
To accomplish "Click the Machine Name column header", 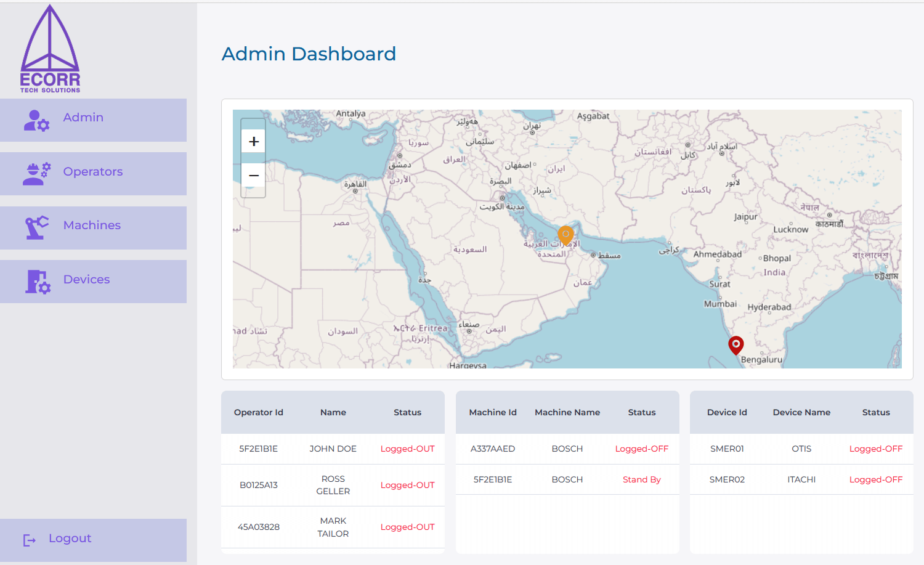I will tap(567, 412).
